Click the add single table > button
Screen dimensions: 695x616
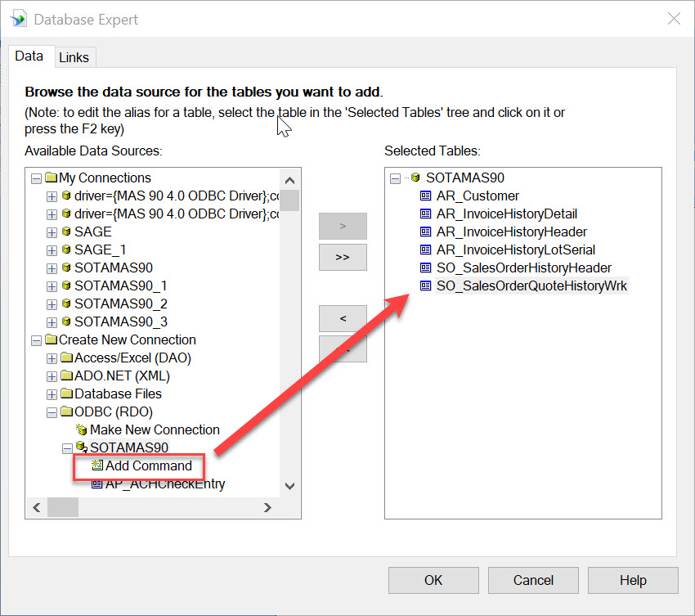tap(343, 226)
